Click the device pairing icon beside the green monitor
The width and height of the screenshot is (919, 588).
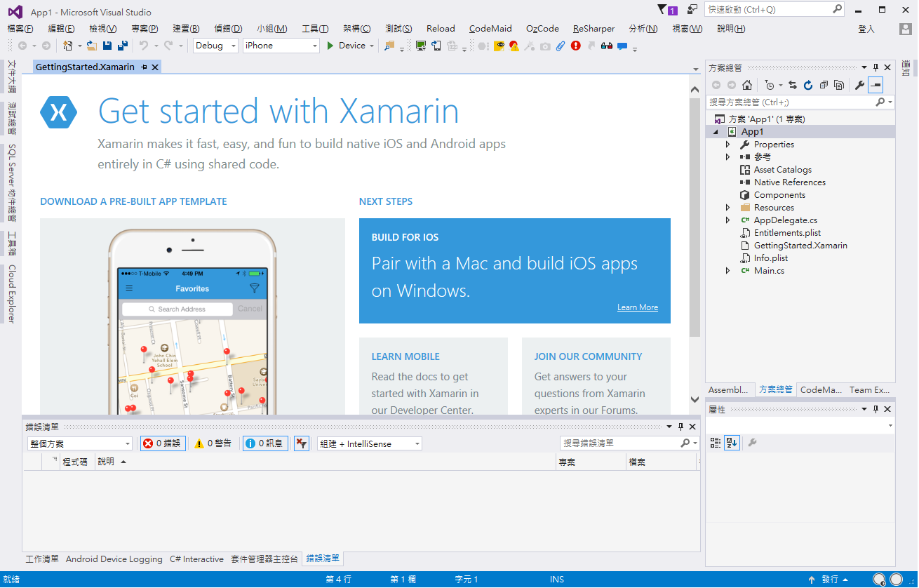pos(436,46)
